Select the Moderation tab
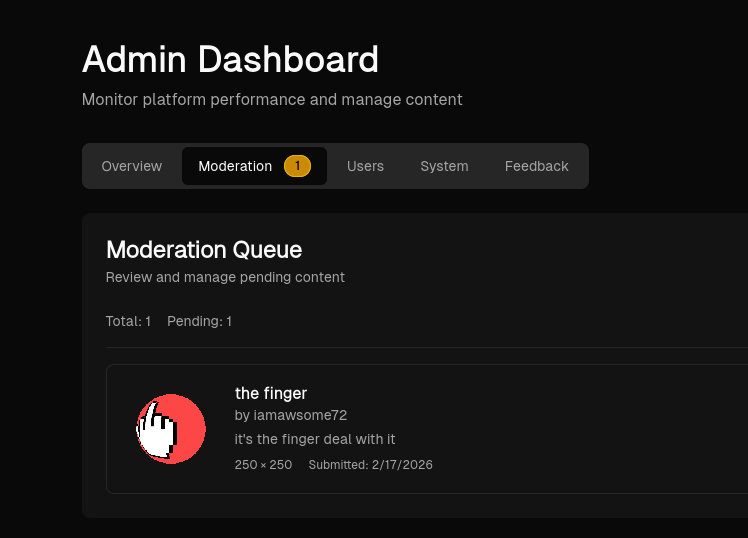Screen dimensions: 748x538 tap(254, 166)
